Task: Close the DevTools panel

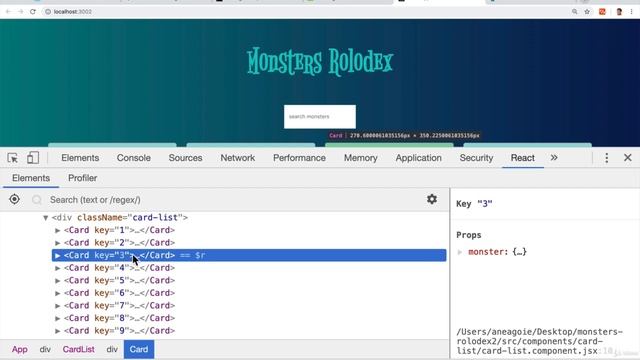Action: 628,158
